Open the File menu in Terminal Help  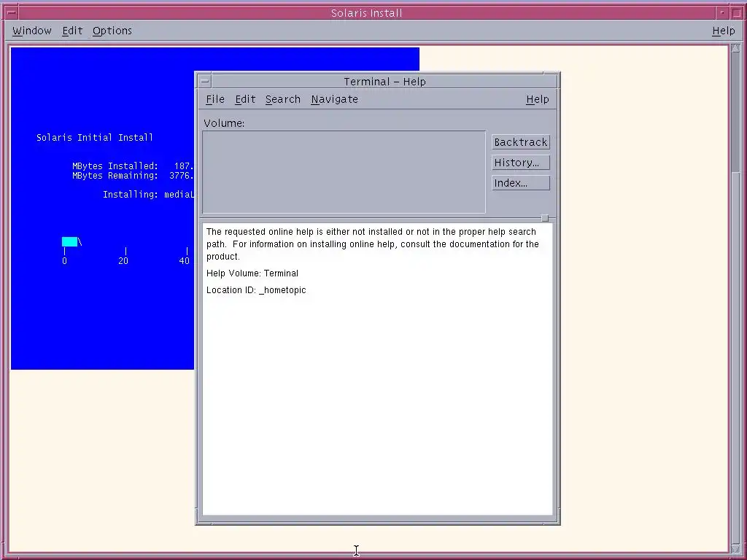215,99
